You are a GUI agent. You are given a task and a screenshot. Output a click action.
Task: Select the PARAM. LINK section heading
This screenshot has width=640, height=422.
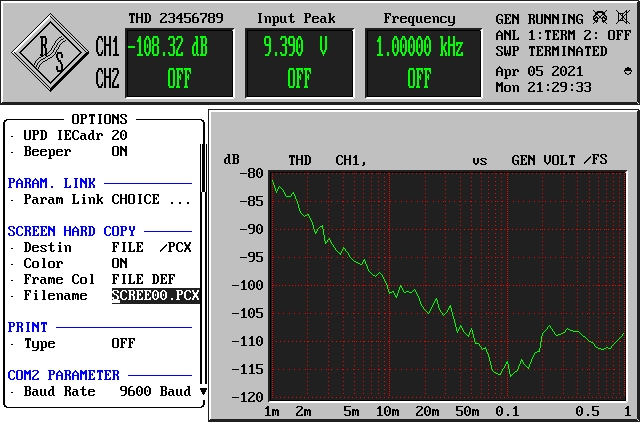pos(51,183)
